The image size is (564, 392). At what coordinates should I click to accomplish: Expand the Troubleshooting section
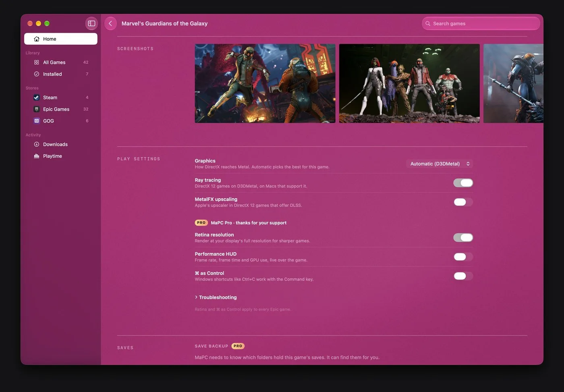click(216, 297)
